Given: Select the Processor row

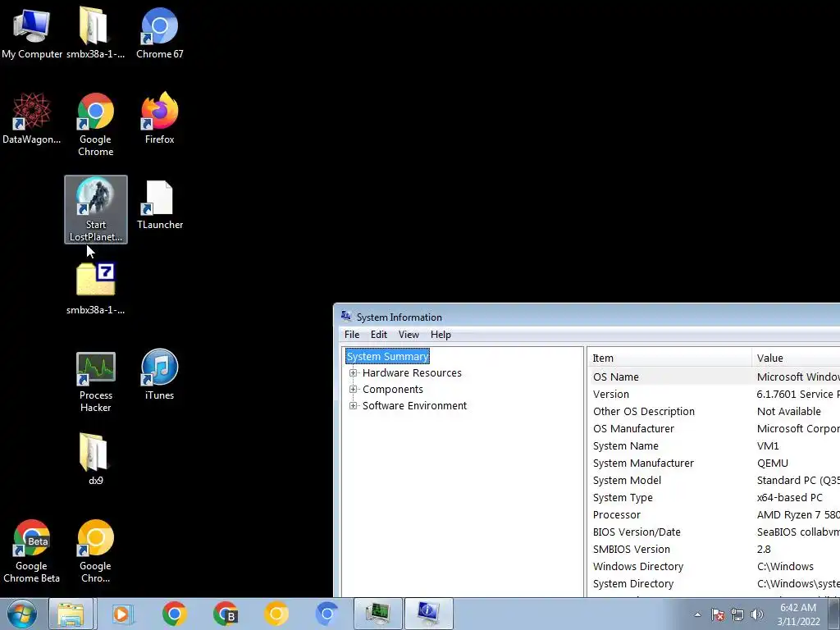Looking at the screenshot, I should click(x=714, y=515).
